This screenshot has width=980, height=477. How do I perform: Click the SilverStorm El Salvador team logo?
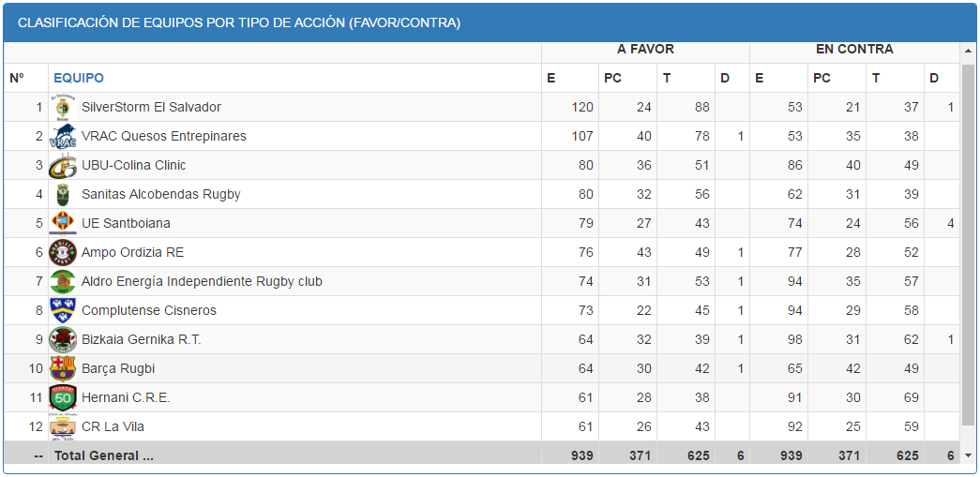pyautogui.click(x=63, y=108)
